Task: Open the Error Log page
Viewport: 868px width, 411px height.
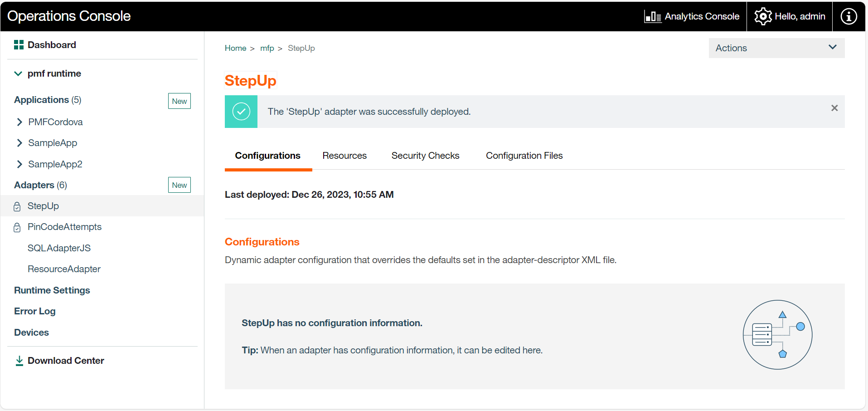Action: (35, 311)
